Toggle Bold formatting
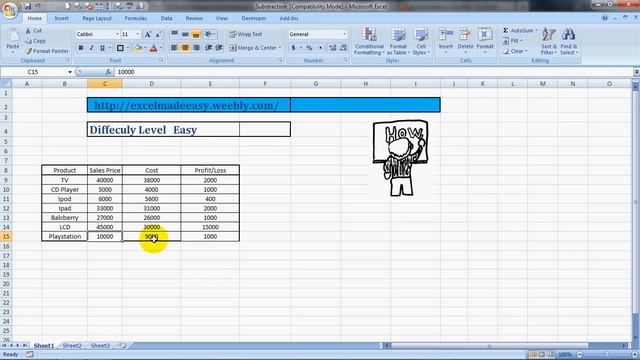Image resolution: width=640 pixels, height=360 pixels. [x=81, y=48]
